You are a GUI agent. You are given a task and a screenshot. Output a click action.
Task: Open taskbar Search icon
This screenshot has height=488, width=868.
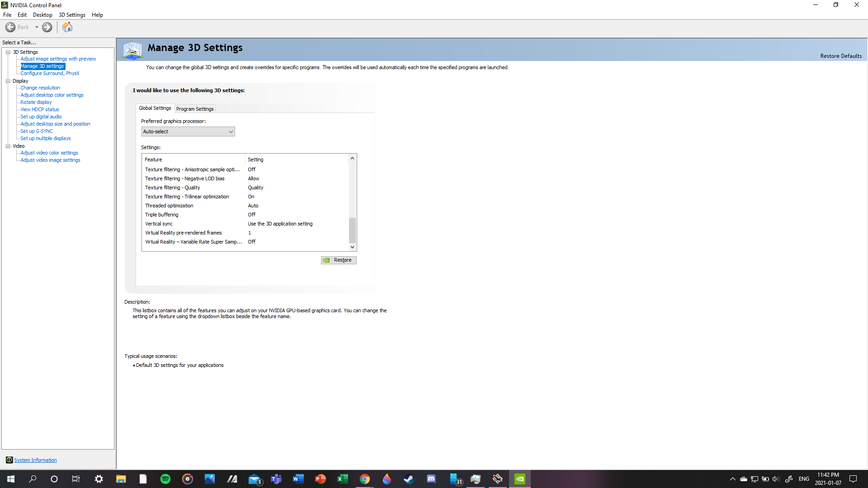pos(33,479)
